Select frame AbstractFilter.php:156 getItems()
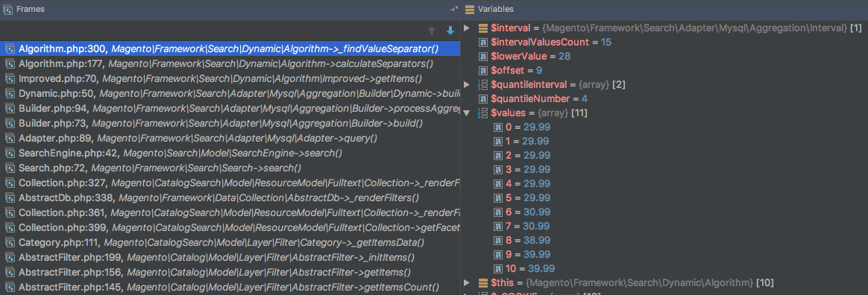The width and height of the screenshot is (868, 295). 230,273
